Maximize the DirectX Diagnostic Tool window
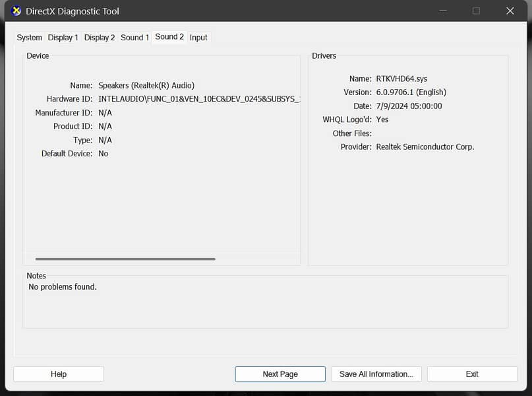Image resolution: width=532 pixels, height=396 pixels. pyautogui.click(x=476, y=11)
